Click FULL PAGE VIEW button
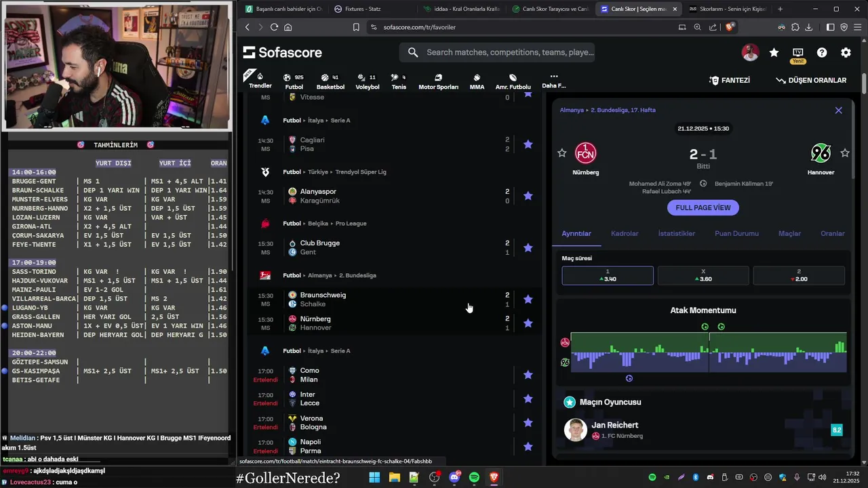The height and width of the screenshot is (488, 868). pos(703,207)
